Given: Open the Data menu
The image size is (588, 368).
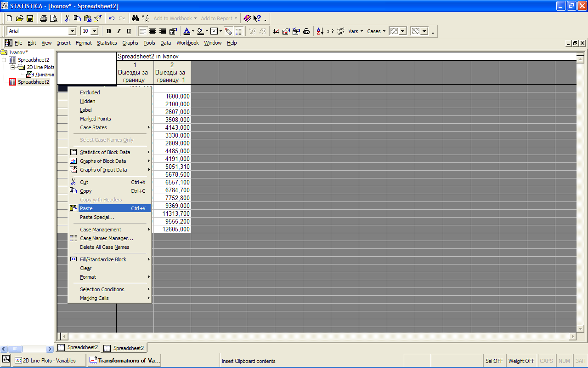Looking at the screenshot, I should (x=166, y=43).
